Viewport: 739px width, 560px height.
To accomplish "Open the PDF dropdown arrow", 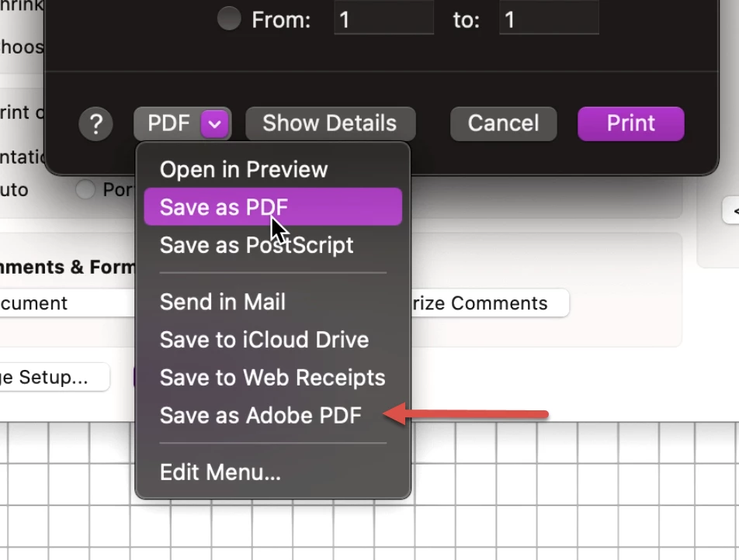I will (214, 124).
